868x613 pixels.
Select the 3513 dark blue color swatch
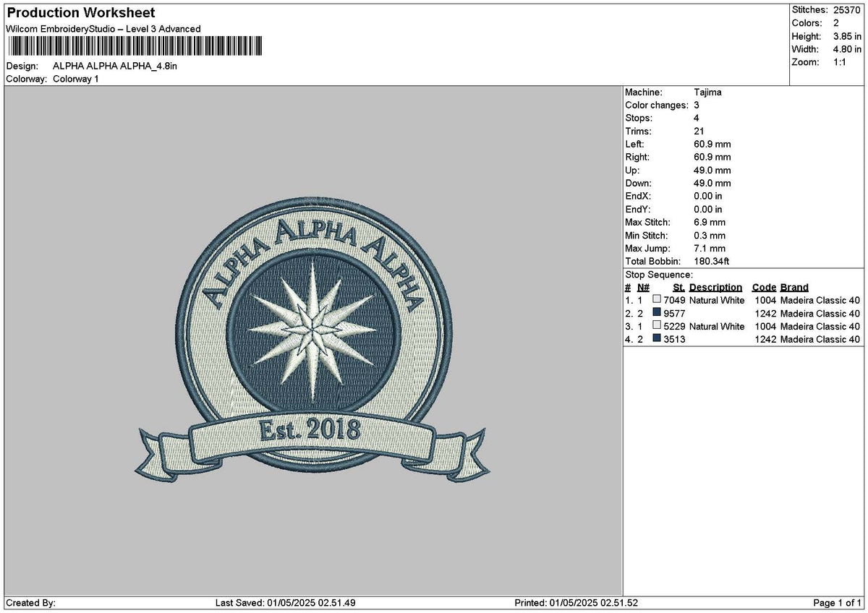click(x=657, y=339)
